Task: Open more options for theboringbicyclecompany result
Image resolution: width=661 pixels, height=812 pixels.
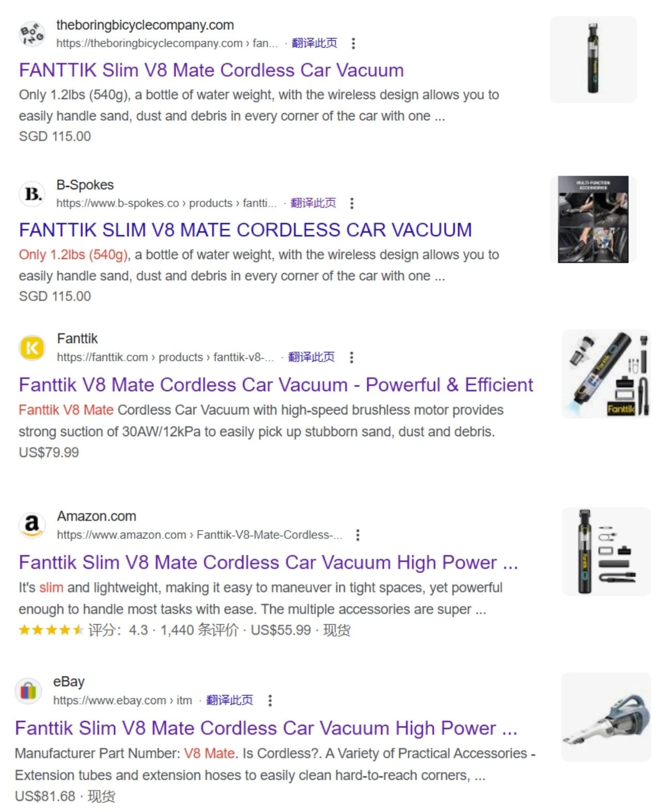Action: 353,43
